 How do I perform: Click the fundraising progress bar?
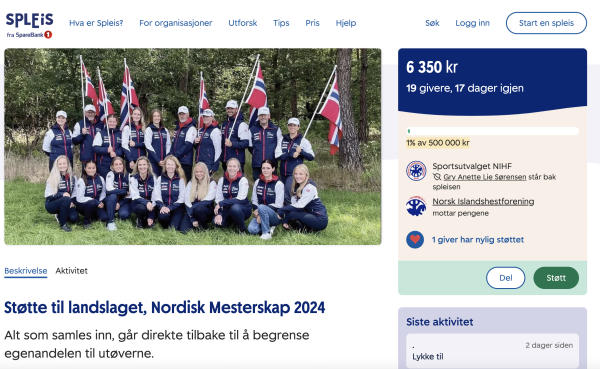492,131
